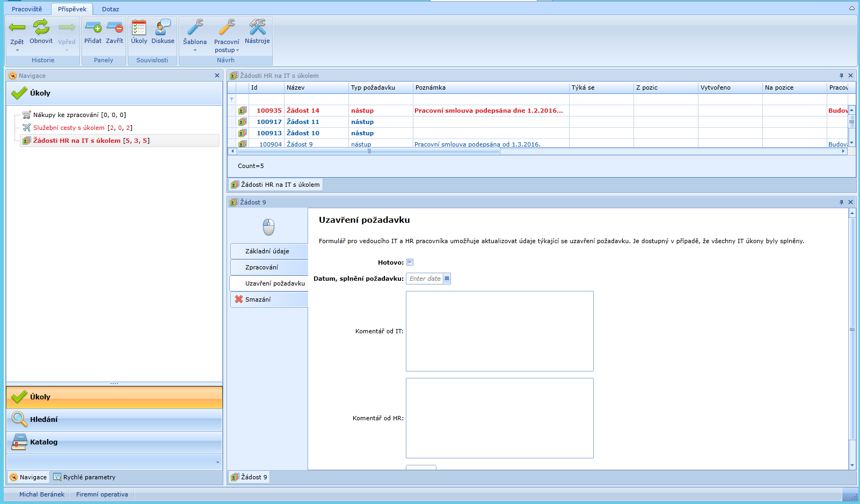Click the Zavřít panel icon

[x=114, y=27]
